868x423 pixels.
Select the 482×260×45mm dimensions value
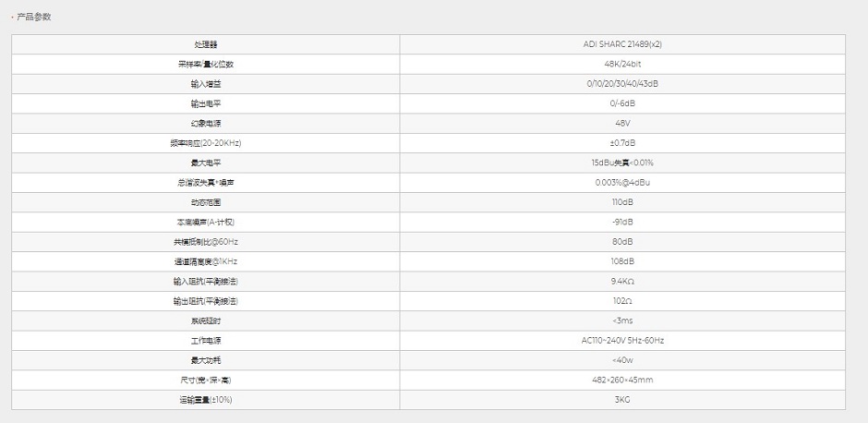pos(622,380)
